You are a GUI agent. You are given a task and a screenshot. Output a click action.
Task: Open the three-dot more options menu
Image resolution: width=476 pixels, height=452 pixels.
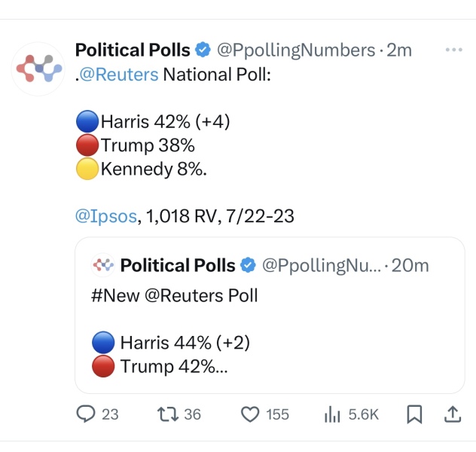pos(453,50)
